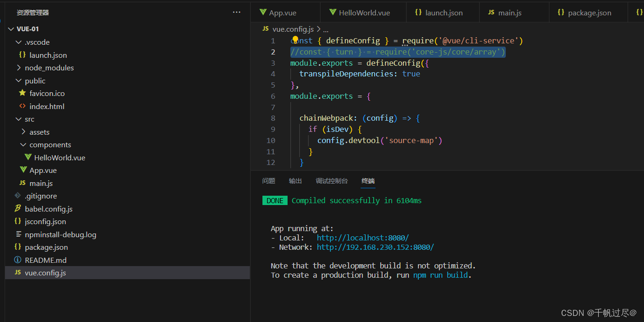Open the 调试控制台 debug console tab
This screenshot has height=322, width=644.
[x=331, y=181]
